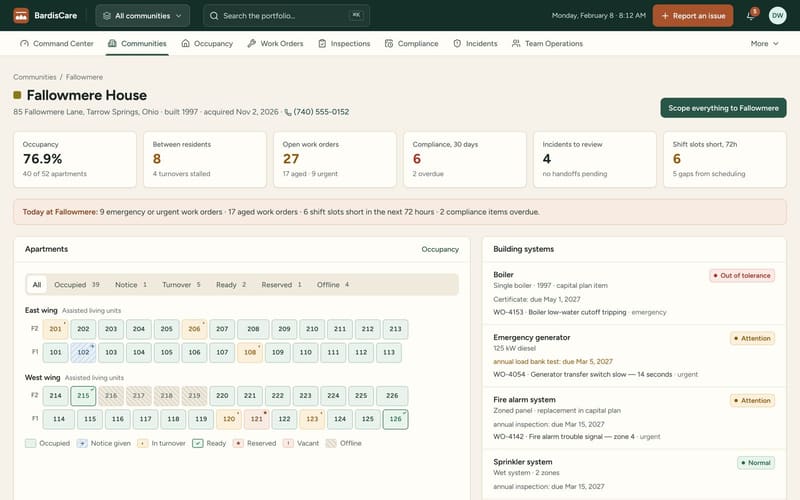
Task: Click the Team Operations people icon
Action: pos(516,44)
